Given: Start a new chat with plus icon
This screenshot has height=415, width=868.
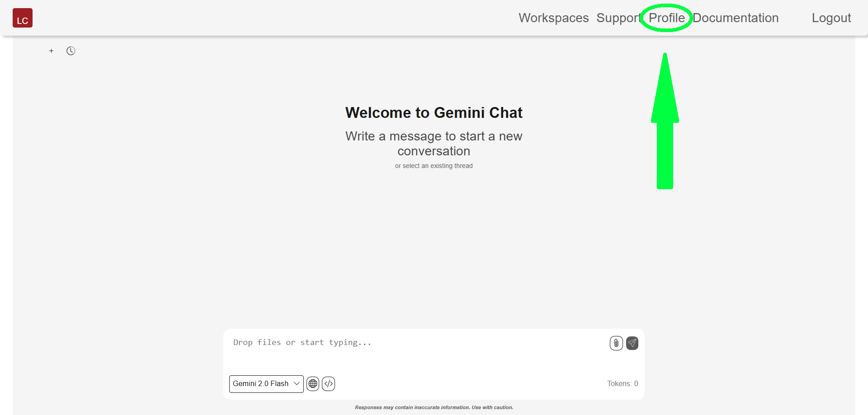Looking at the screenshot, I should [x=52, y=51].
